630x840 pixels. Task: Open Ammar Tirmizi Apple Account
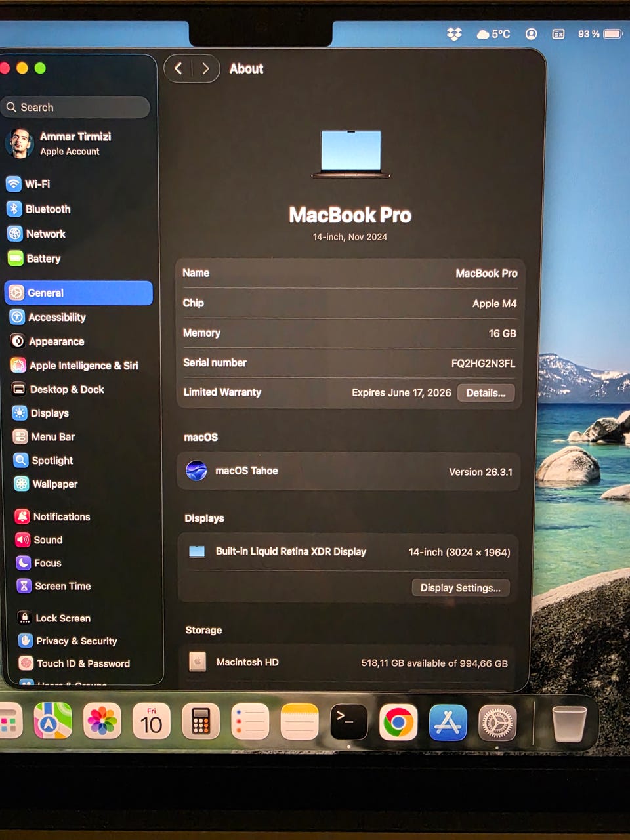point(59,143)
